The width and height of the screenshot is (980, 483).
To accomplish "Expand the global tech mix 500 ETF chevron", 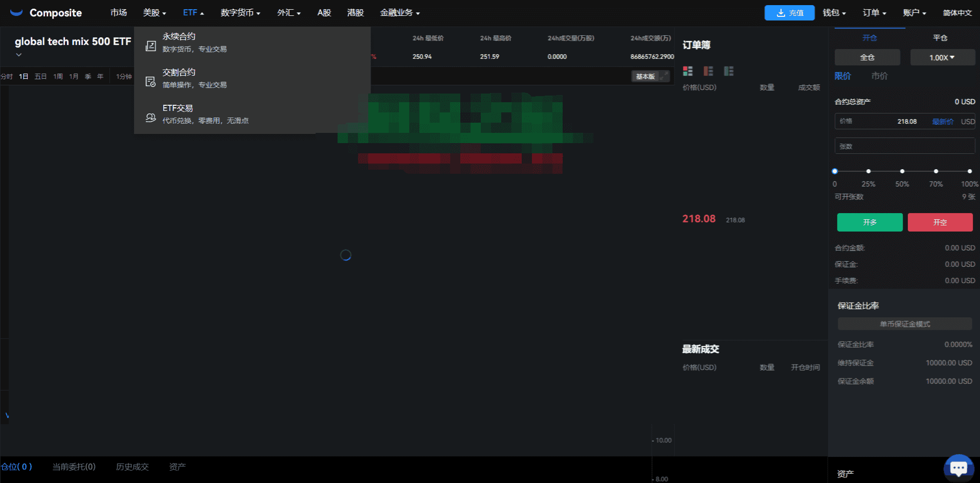I will coord(19,55).
